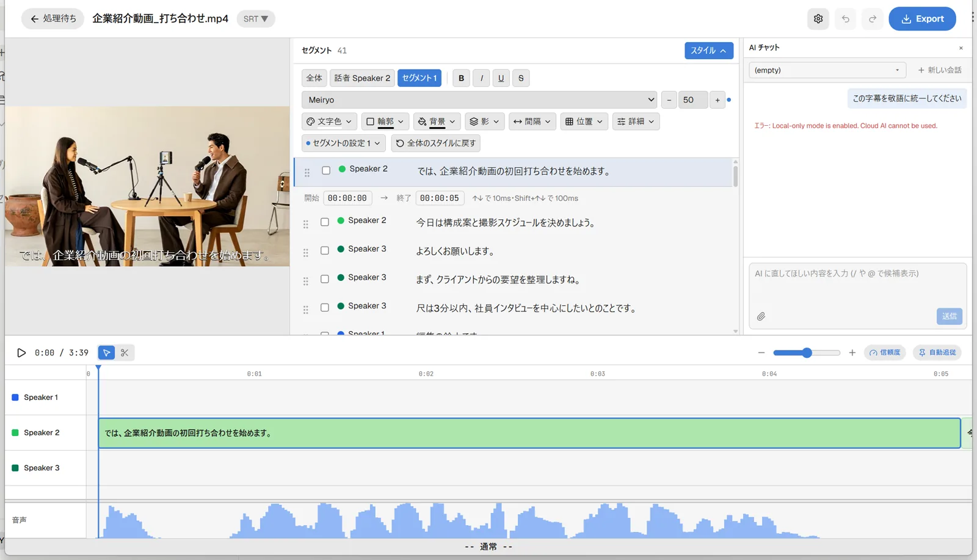
Task: Check the box for よろしくお願いします segment
Action: click(x=325, y=250)
